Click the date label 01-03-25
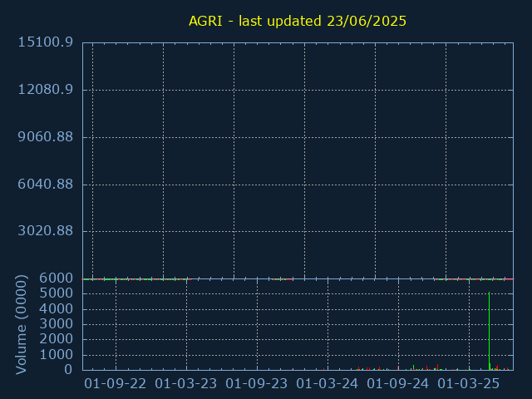Screen dimensions: 532x399 469,384
